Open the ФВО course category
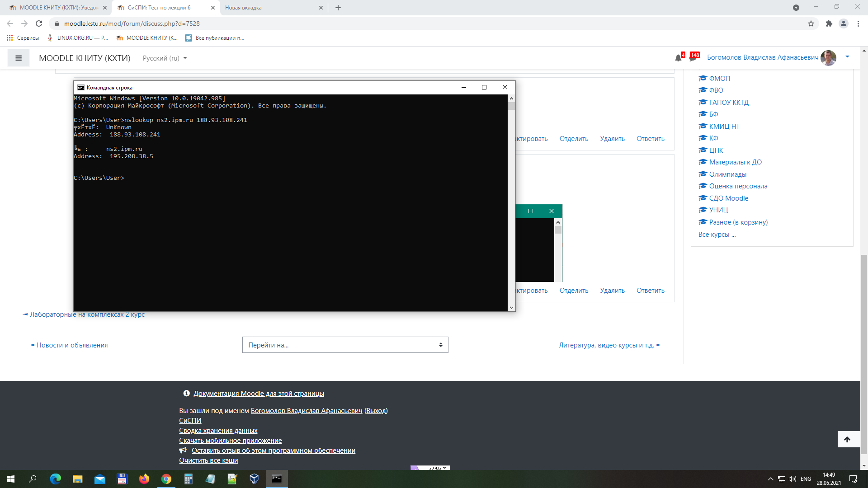The image size is (868, 488). 716,90
